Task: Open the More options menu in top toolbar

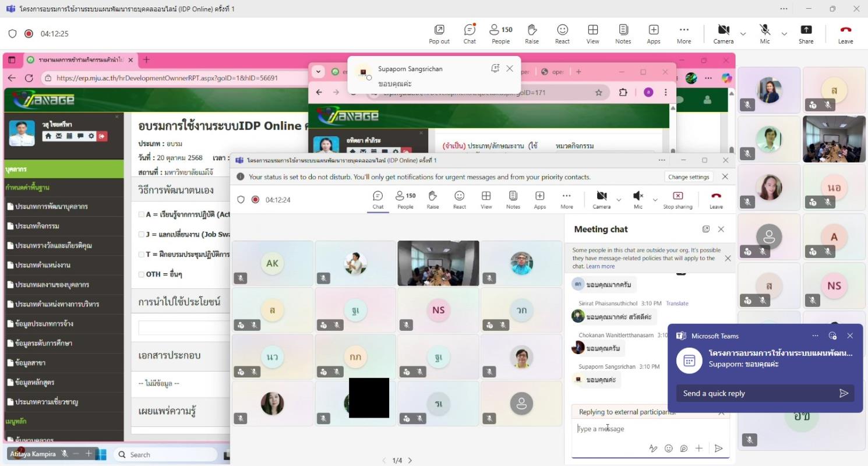Action: (x=684, y=34)
